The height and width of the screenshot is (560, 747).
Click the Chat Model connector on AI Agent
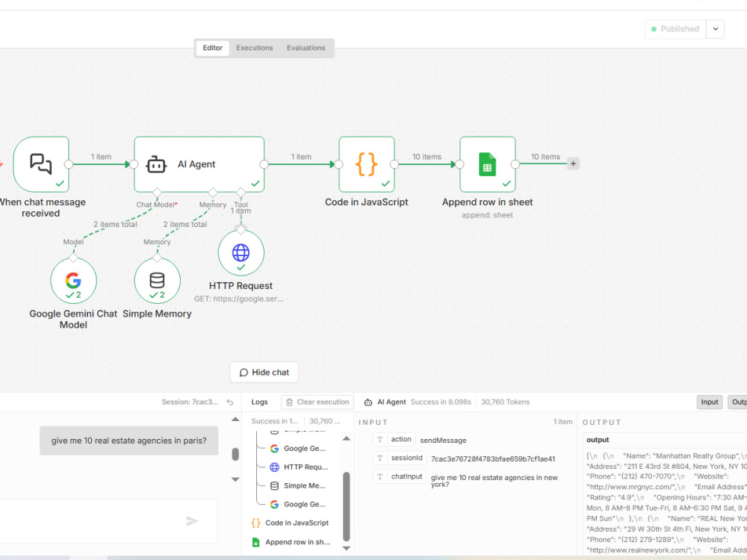point(157,193)
